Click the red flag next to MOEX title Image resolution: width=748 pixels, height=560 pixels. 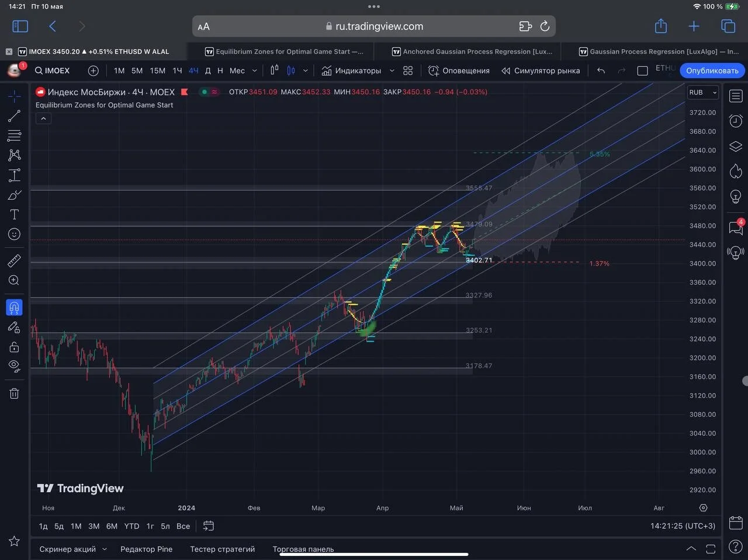click(185, 92)
